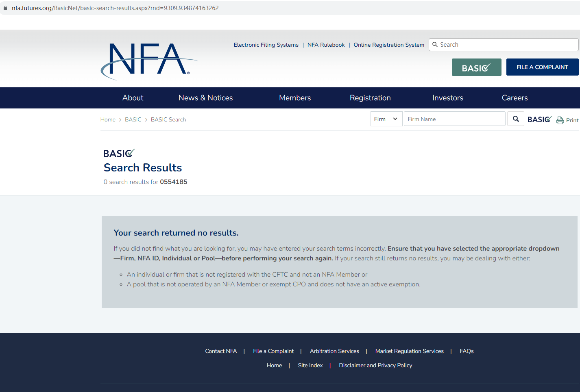Screen dimensions: 580x392
Task: Open File a Complaint footer link
Action: 273,351
